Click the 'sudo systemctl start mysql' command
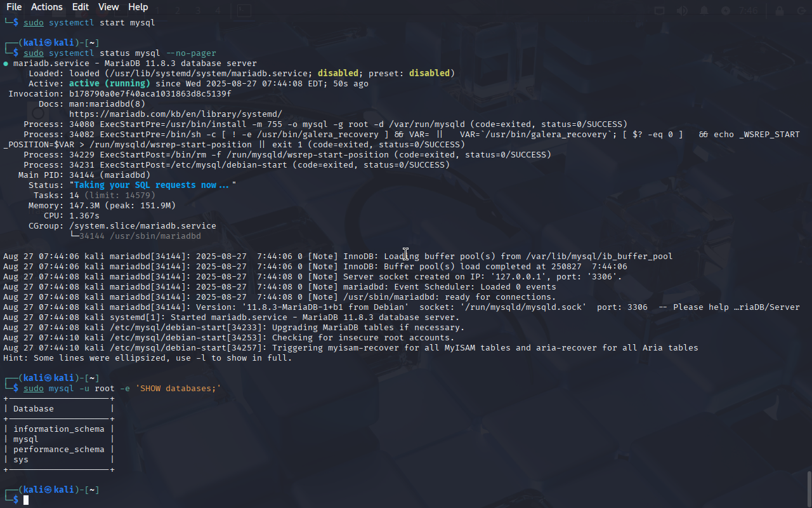The width and height of the screenshot is (812, 508). 89,23
